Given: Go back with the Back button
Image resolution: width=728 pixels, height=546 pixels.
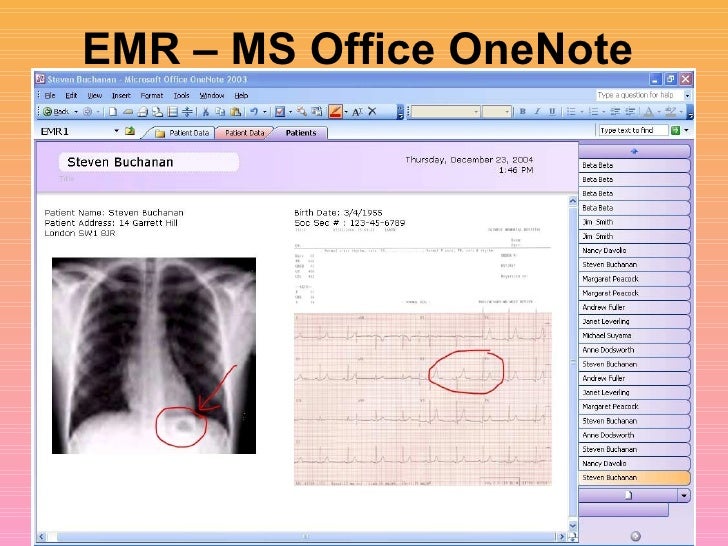Looking at the screenshot, I should point(56,111).
